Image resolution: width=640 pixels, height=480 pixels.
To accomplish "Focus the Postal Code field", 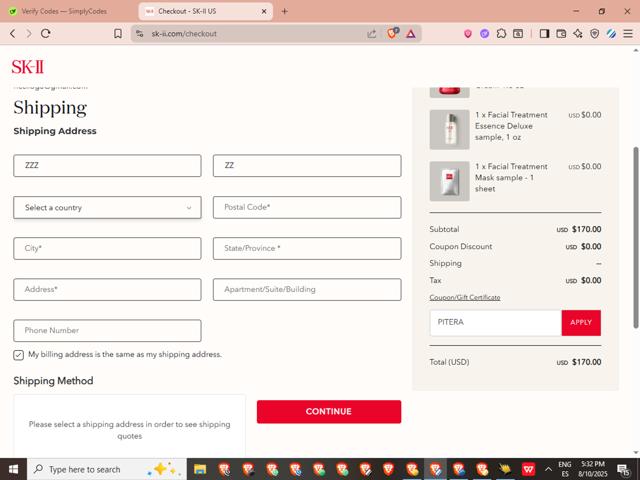I will coord(307,207).
